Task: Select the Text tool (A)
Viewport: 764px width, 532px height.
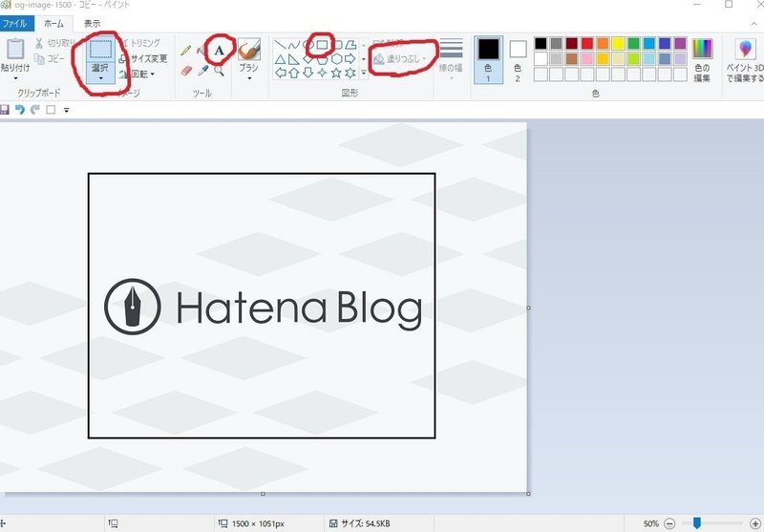Action: pyautogui.click(x=220, y=51)
